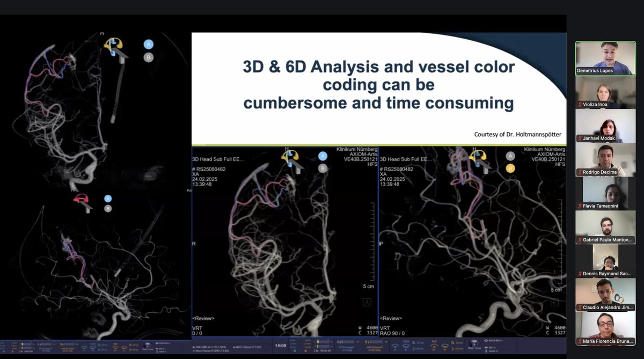This screenshot has width=644, height=359.
Task: Click 'VE40B.250121' version text in RAO 90 view
Action: tap(548, 159)
